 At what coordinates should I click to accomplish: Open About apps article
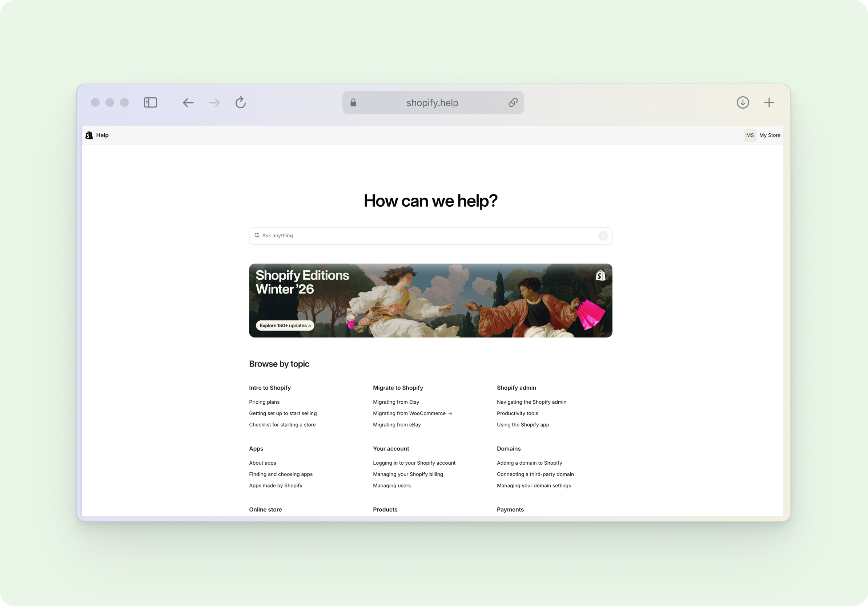tap(263, 463)
